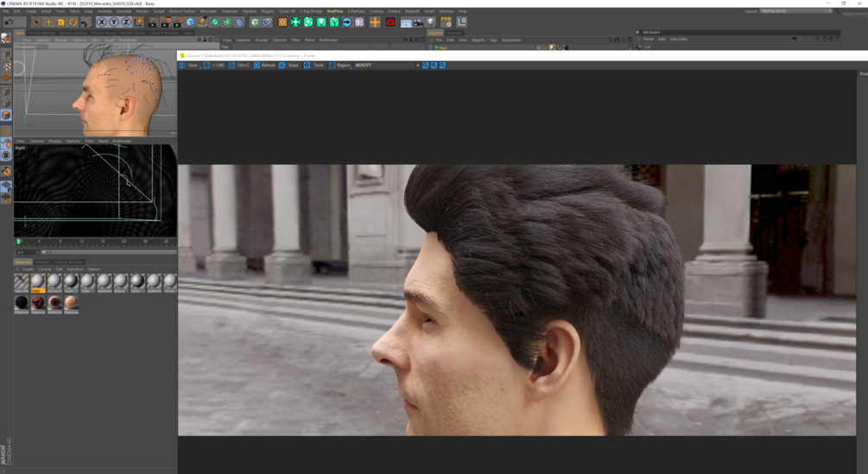Viewport: 868px width, 474px height.
Task: Click the Undo arrow icon
Action: coord(9,22)
